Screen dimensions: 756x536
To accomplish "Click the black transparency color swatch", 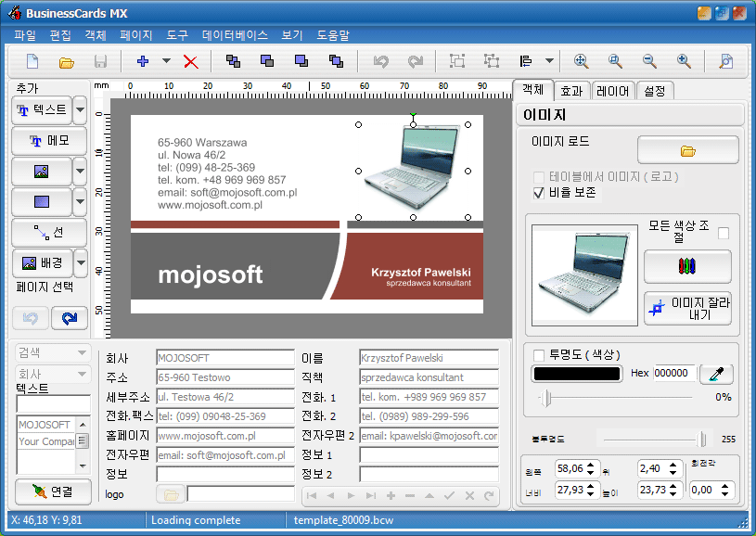I will tap(577, 374).
